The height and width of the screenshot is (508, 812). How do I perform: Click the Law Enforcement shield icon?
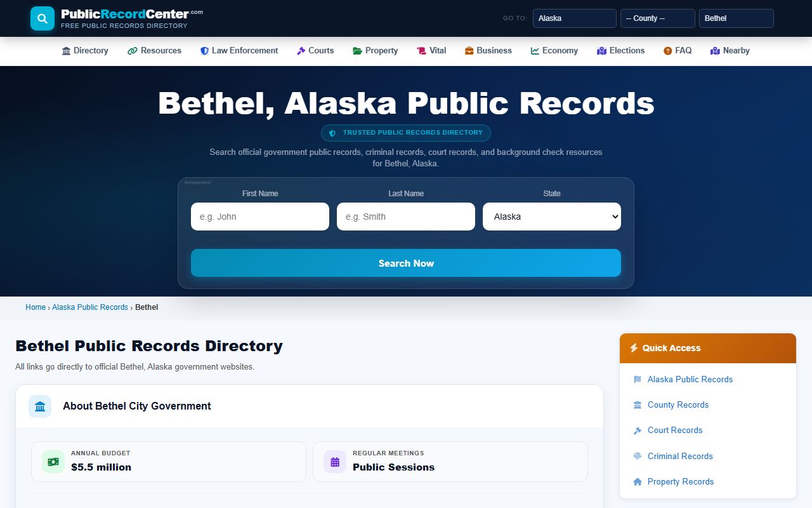pyautogui.click(x=204, y=51)
